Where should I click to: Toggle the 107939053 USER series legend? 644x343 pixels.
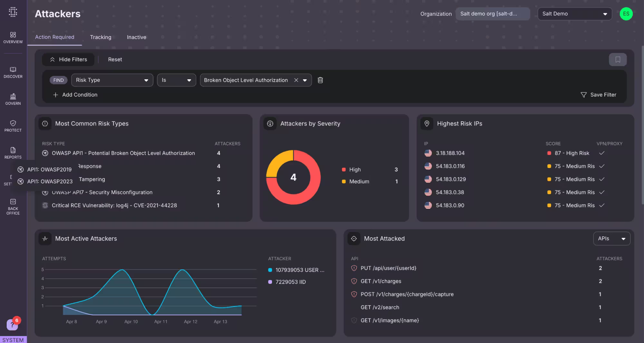pyautogui.click(x=270, y=270)
